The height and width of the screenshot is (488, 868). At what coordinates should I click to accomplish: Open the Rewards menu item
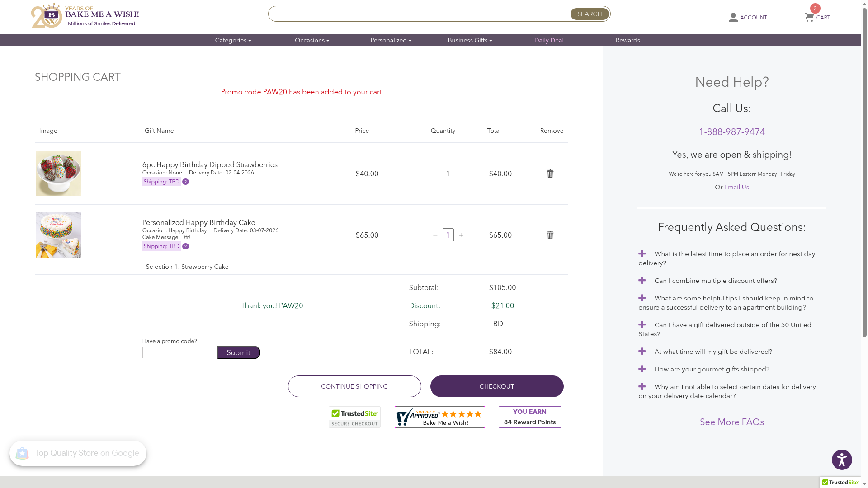pyautogui.click(x=627, y=40)
